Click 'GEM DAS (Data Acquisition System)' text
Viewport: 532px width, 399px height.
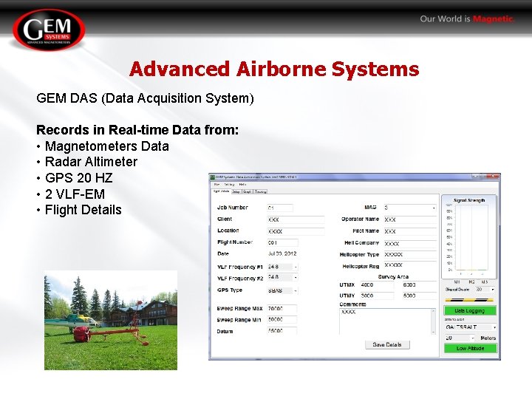coord(146,98)
